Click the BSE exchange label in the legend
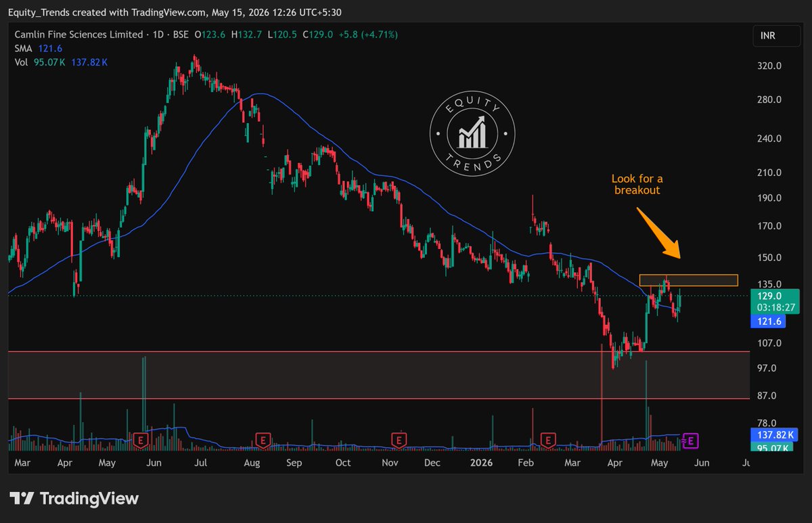The width and height of the screenshot is (812, 523). (181, 34)
